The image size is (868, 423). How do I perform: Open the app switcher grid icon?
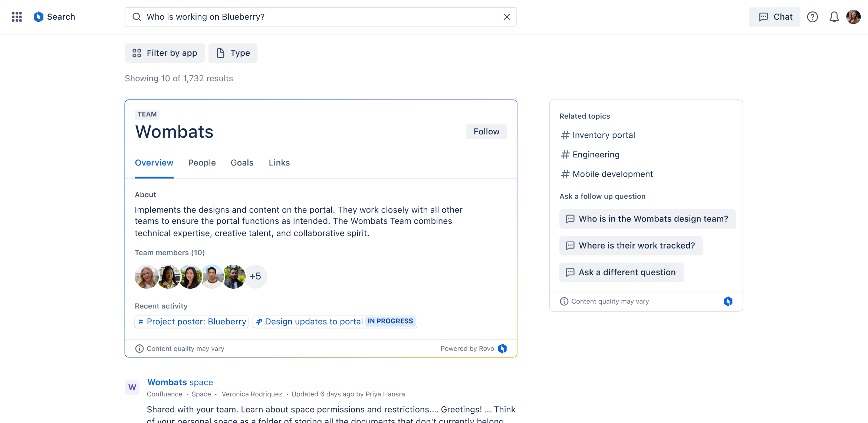17,17
